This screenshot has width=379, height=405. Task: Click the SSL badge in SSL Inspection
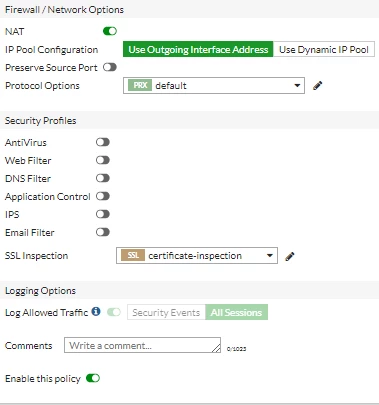click(x=133, y=256)
